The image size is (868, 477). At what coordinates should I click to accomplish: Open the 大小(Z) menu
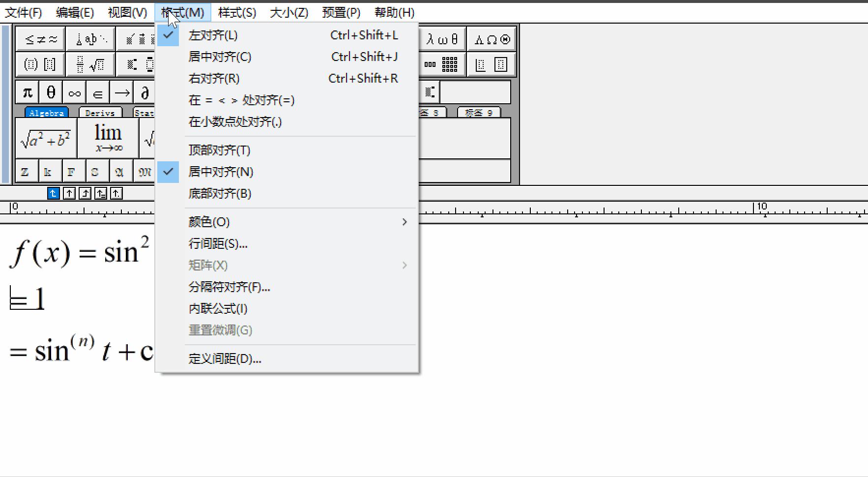(289, 13)
